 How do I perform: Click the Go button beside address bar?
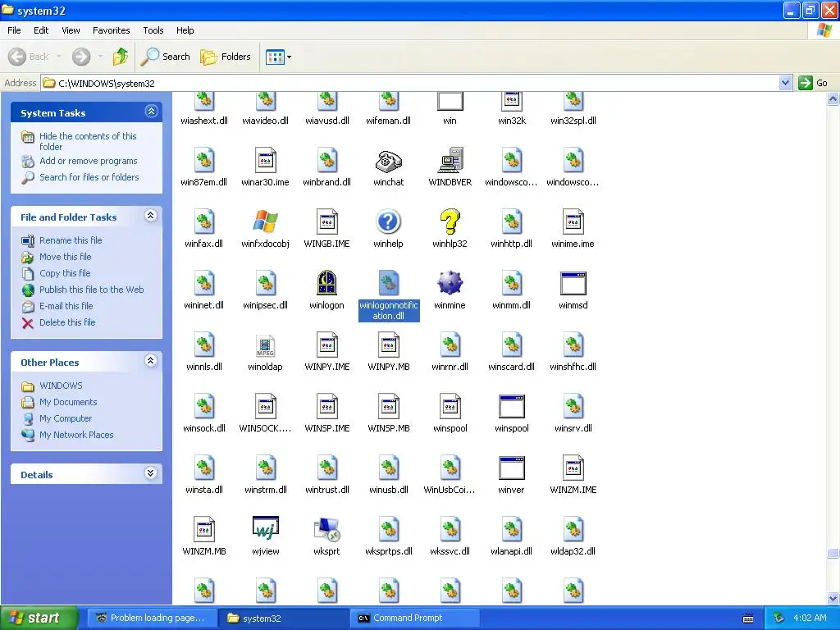point(813,83)
